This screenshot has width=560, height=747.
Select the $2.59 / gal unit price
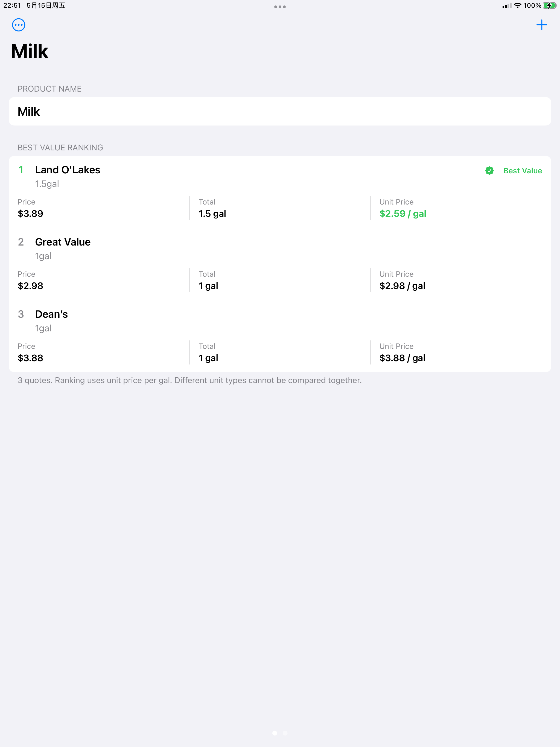coord(402,214)
